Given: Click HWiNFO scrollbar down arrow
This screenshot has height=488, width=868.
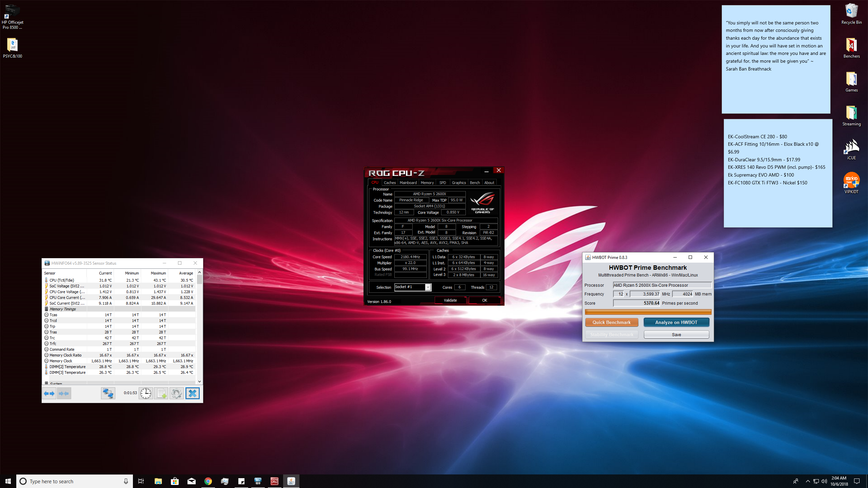Looking at the screenshot, I should (199, 381).
